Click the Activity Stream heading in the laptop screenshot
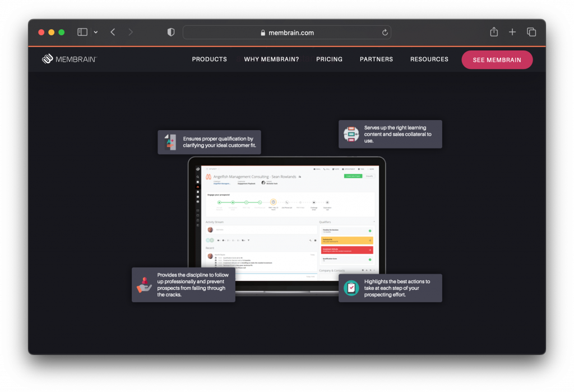The width and height of the screenshot is (574, 392). [215, 222]
